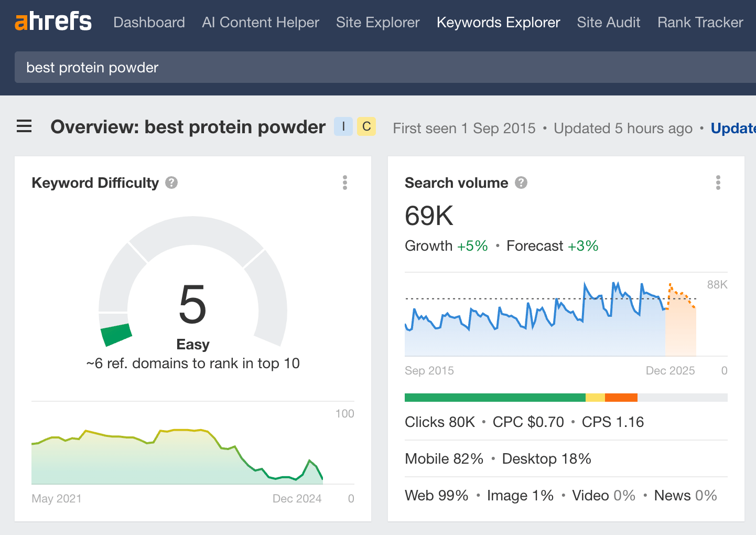
Task: Click the Update link
Action: click(x=733, y=128)
